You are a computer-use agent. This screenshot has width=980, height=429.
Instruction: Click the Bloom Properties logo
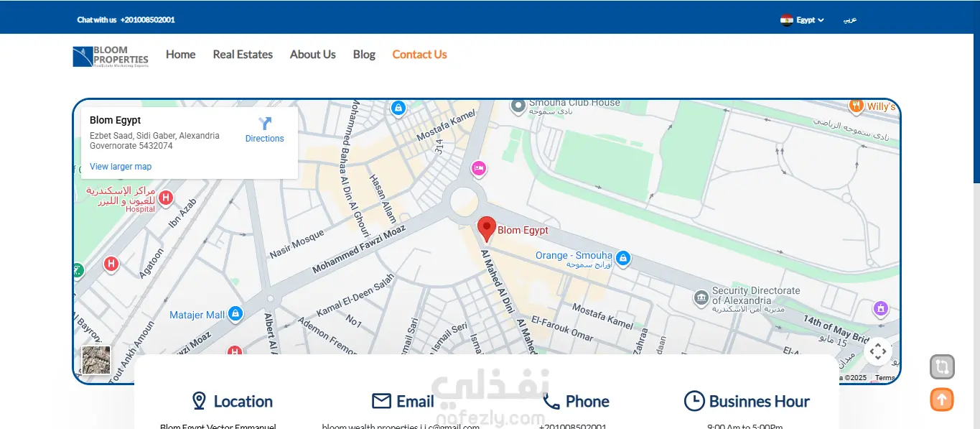click(x=111, y=56)
